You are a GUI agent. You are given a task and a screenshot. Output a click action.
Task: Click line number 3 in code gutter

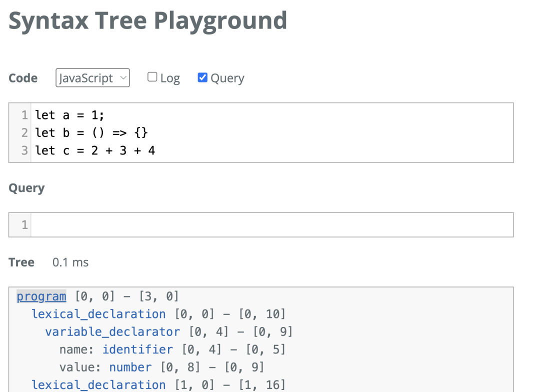24,150
